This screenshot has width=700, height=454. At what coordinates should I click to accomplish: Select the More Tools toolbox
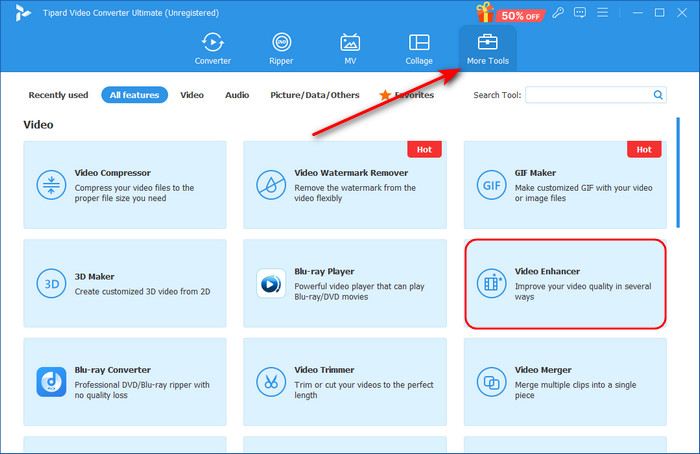(x=488, y=49)
